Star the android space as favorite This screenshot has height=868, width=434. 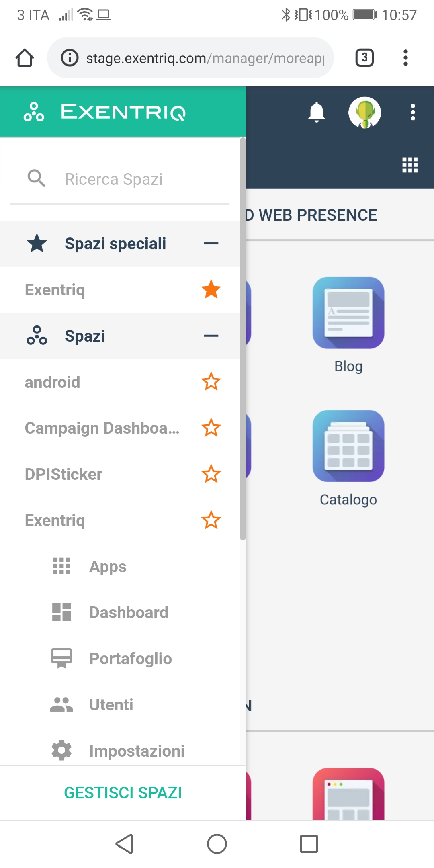coord(211,382)
